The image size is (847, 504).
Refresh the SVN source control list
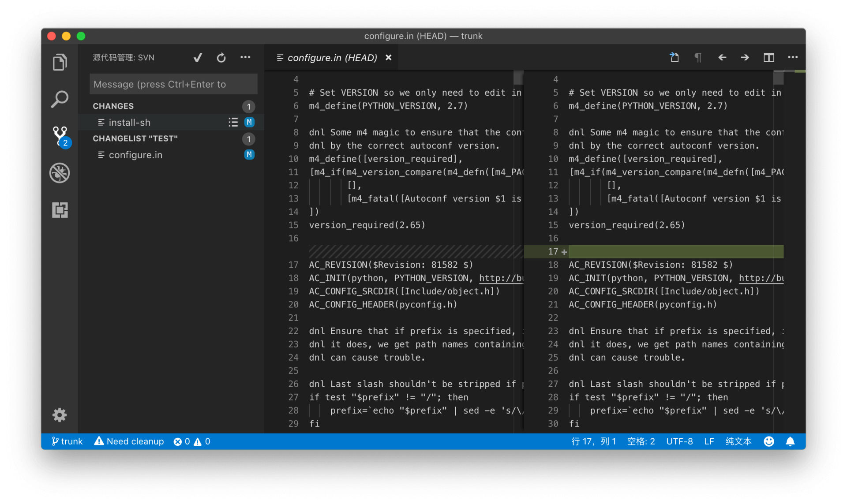221,58
